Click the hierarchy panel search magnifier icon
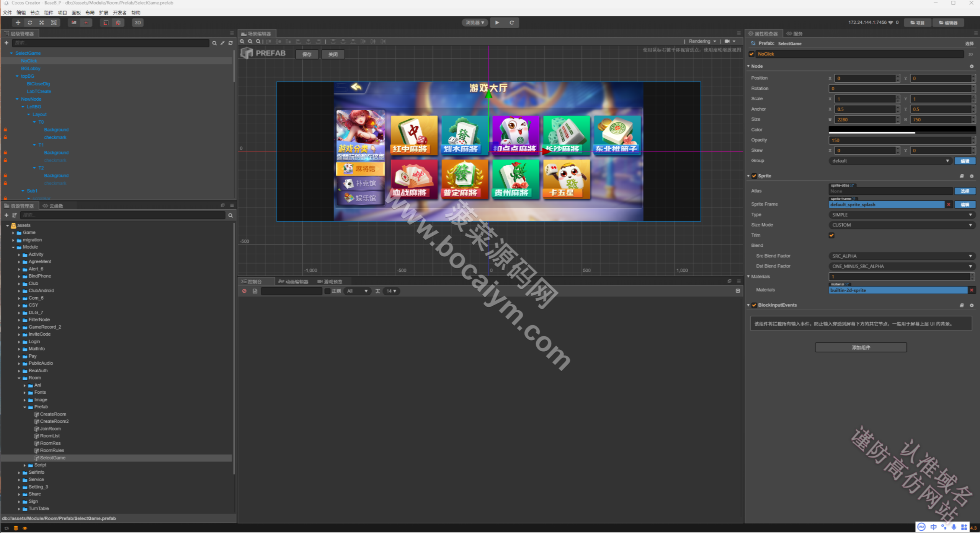 (214, 43)
